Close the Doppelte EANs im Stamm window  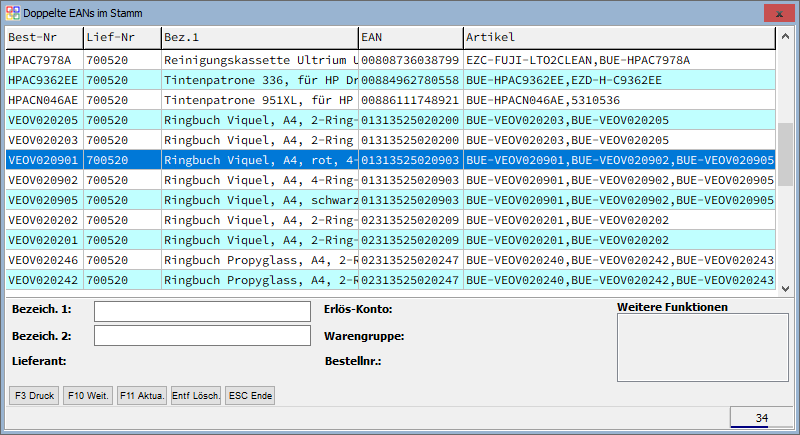(775, 12)
